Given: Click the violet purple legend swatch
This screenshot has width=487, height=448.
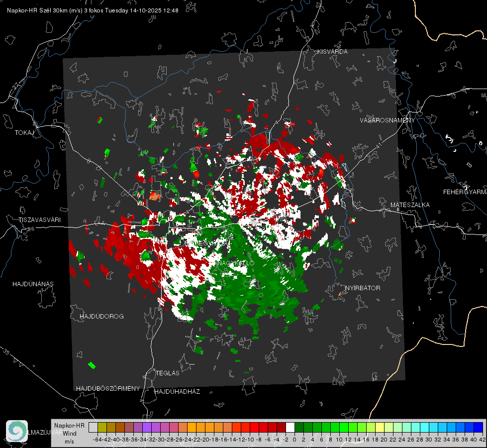Looking at the screenshot, I should tap(147, 427).
